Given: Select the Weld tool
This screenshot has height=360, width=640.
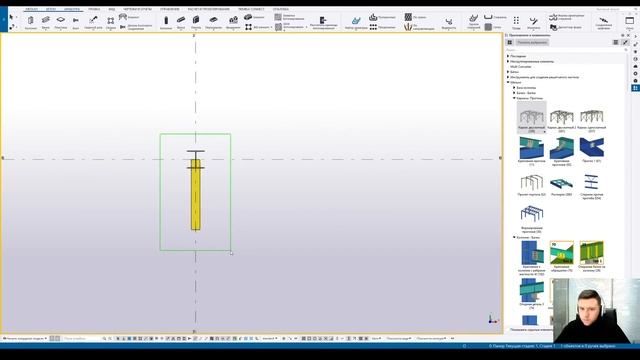Looking at the screenshot, I should point(93,22).
